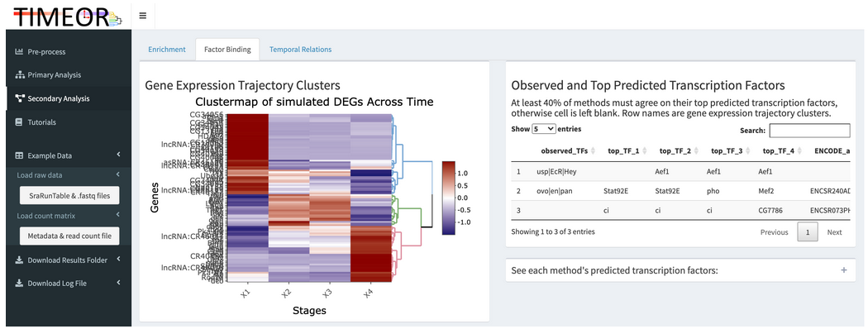Click the Download Results Folder icon
Viewport: 868px width, 329px height.
click(19, 260)
